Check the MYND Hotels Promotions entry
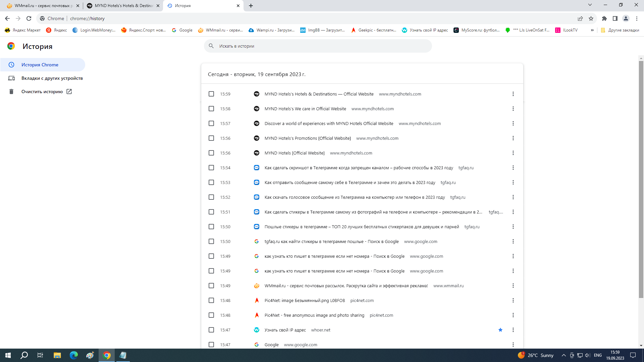 211,138
